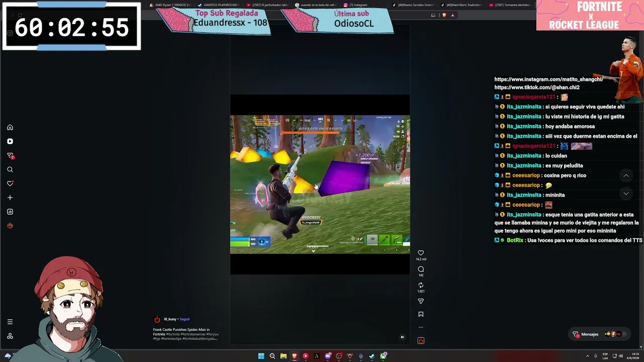This screenshot has width=644, height=362.
Task: Open Xbox app from the taskbar
Action: click(x=383, y=356)
